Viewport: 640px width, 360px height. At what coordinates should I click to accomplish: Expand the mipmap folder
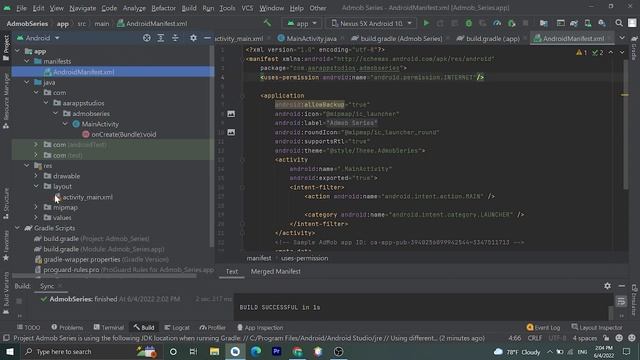pyautogui.click(x=36, y=207)
